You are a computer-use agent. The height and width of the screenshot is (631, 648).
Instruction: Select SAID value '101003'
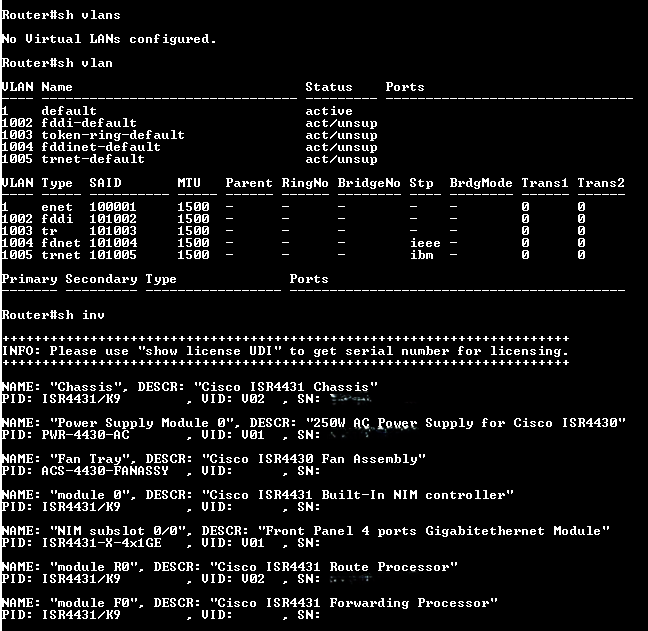[113, 231]
